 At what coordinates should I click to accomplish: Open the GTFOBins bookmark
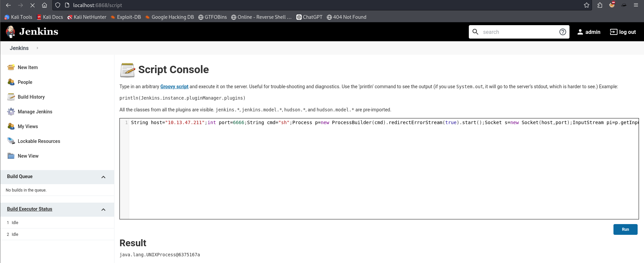(x=212, y=17)
